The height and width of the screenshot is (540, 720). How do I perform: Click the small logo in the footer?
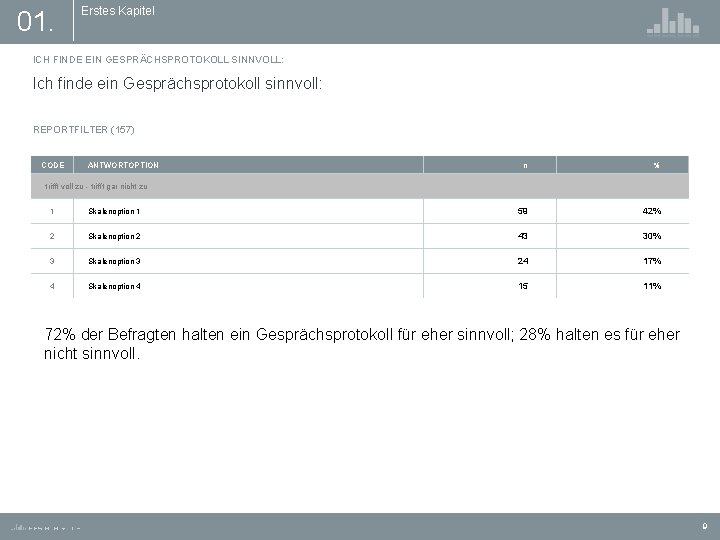point(45,528)
